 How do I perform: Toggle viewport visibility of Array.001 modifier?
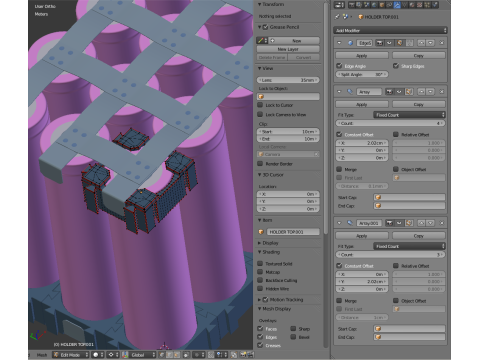coord(399,223)
